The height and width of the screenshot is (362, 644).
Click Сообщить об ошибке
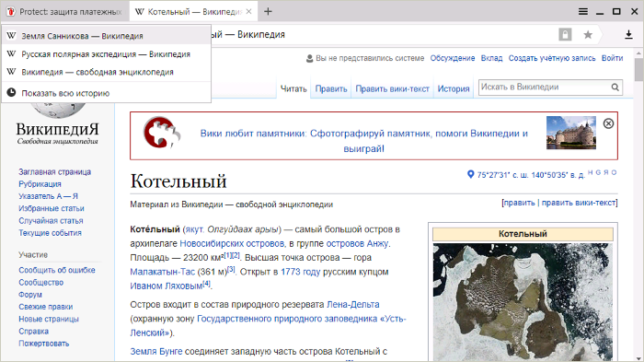point(57,270)
